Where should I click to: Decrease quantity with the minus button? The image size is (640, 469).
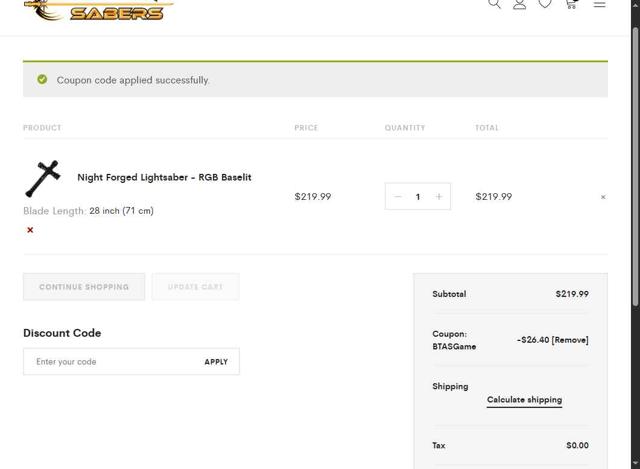click(x=398, y=197)
